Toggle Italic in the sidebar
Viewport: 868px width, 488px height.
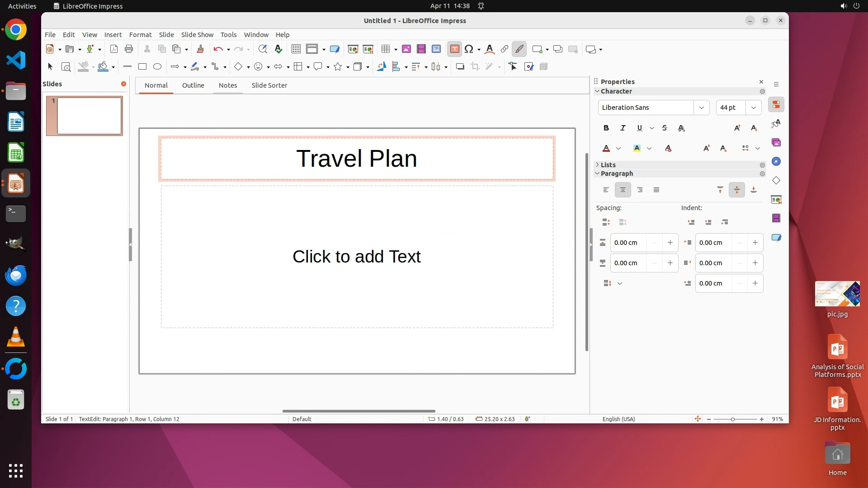tap(623, 128)
